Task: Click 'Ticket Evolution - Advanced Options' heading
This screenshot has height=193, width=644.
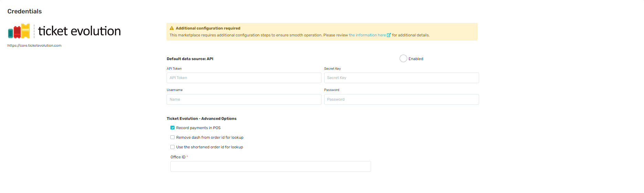Action: tap(202, 118)
